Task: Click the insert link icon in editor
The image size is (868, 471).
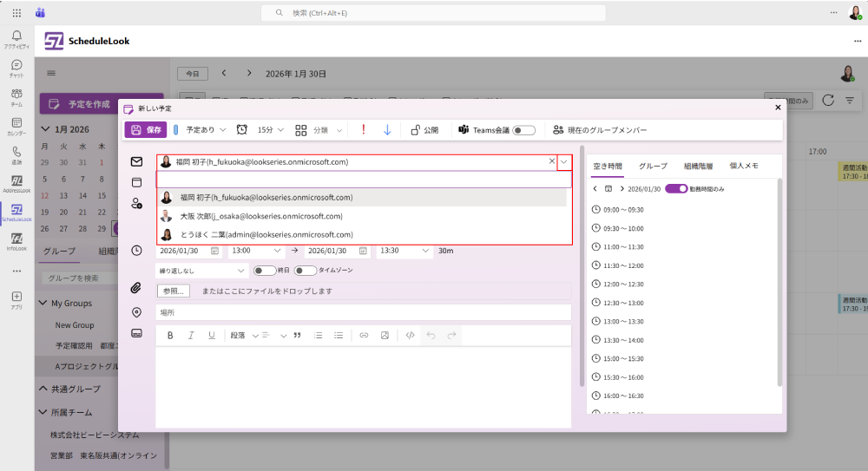Action: click(364, 335)
